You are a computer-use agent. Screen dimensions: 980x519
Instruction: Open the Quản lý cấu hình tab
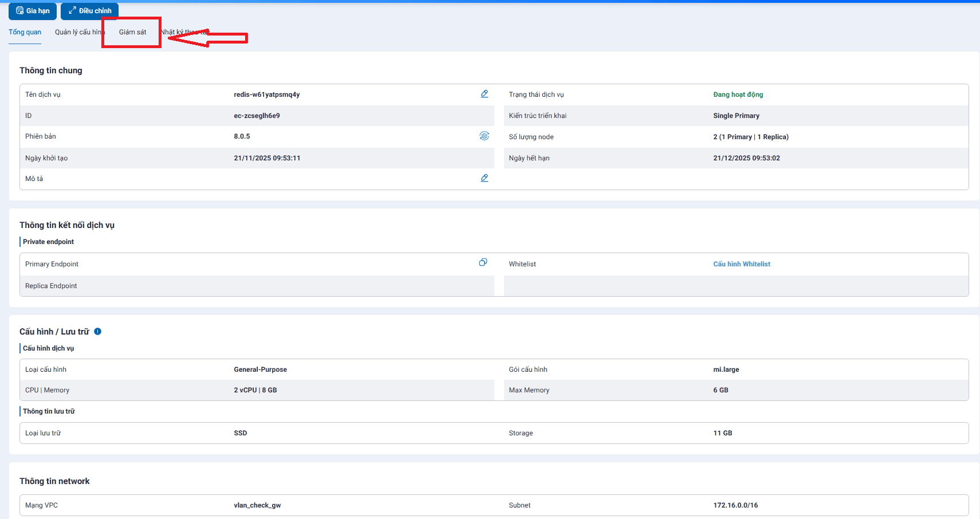point(79,32)
